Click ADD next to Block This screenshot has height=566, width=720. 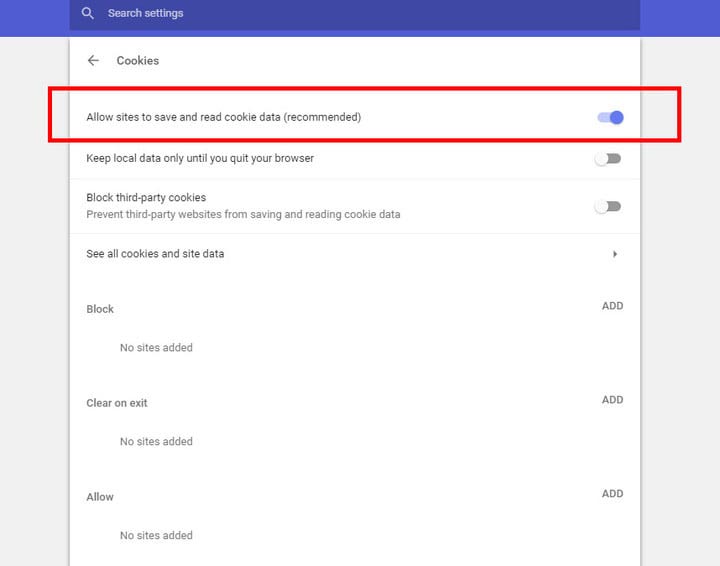tap(612, 306)
